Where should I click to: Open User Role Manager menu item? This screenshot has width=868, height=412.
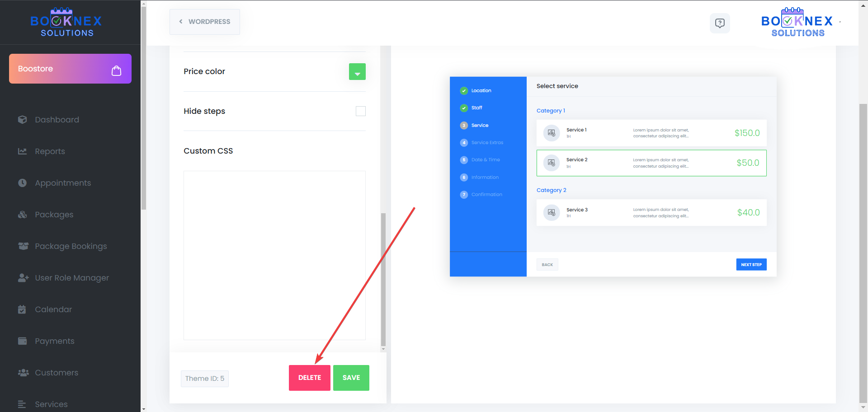[x=72, y=278]
